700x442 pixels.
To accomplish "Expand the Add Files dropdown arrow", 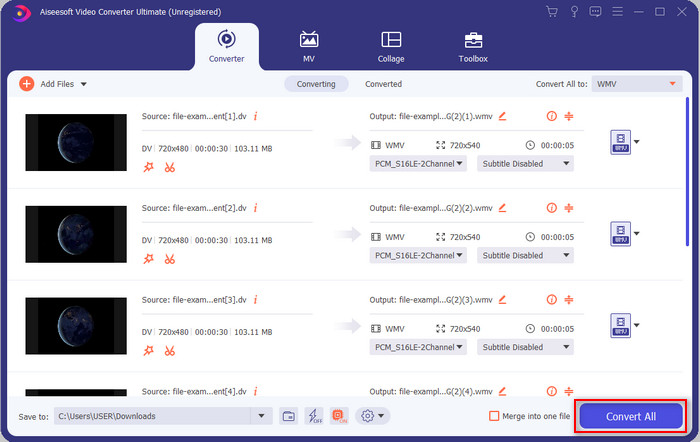I will 83,84.
